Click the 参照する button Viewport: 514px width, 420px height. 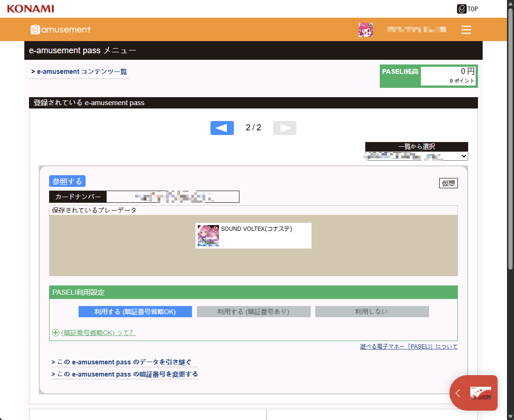[67, 181]
